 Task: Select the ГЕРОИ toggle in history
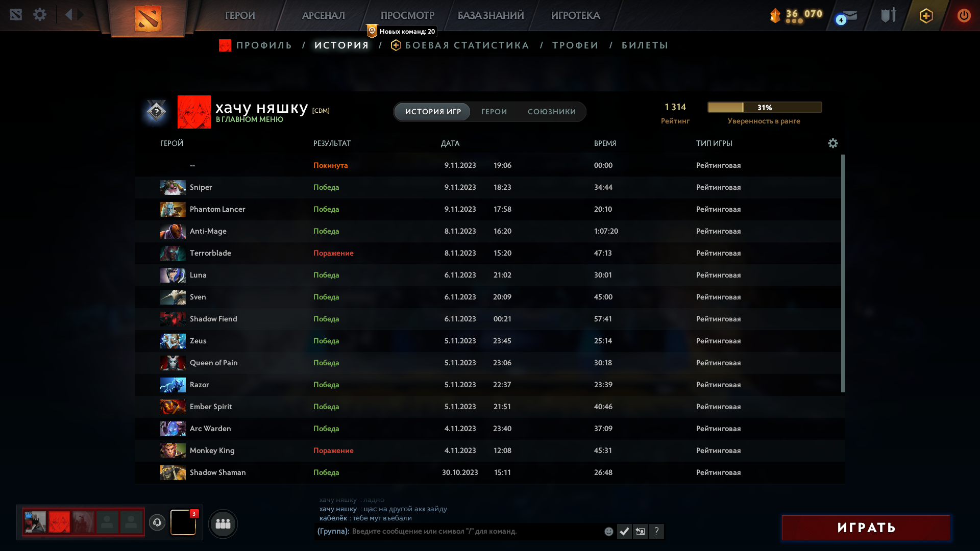[x=494, y=112]
